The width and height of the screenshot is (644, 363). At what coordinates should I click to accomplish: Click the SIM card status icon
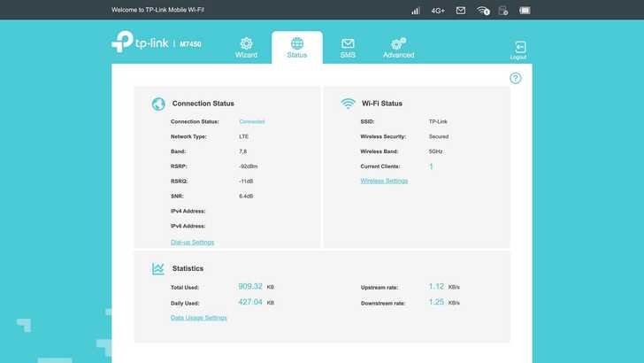pos(503,11)
